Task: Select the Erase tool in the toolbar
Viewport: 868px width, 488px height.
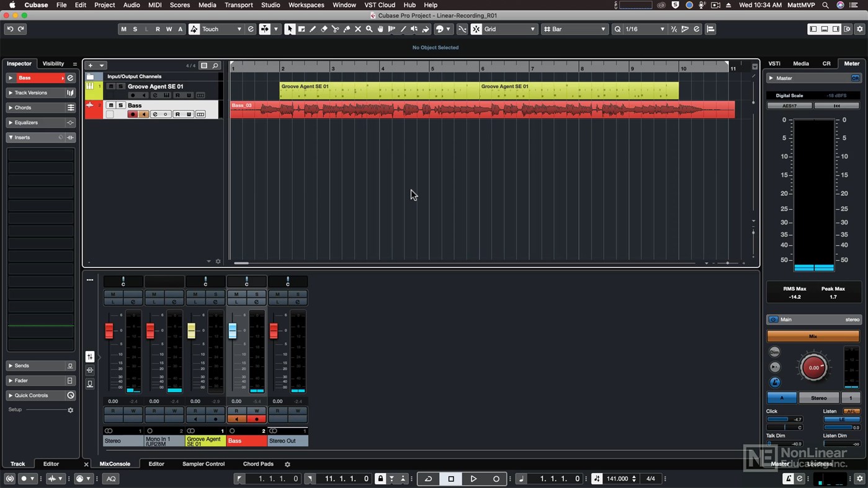Action: coord(324,29)
